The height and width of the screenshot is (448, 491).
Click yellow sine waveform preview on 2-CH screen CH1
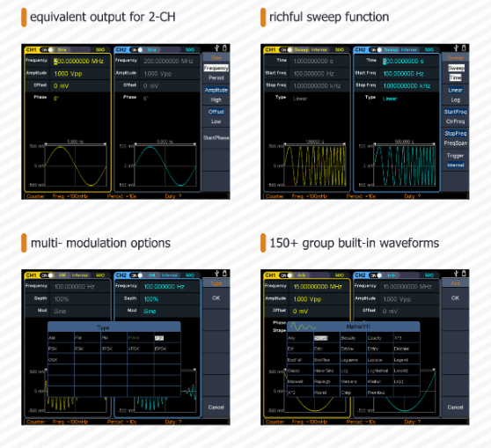pyautogui.click(x=76, y=165)
